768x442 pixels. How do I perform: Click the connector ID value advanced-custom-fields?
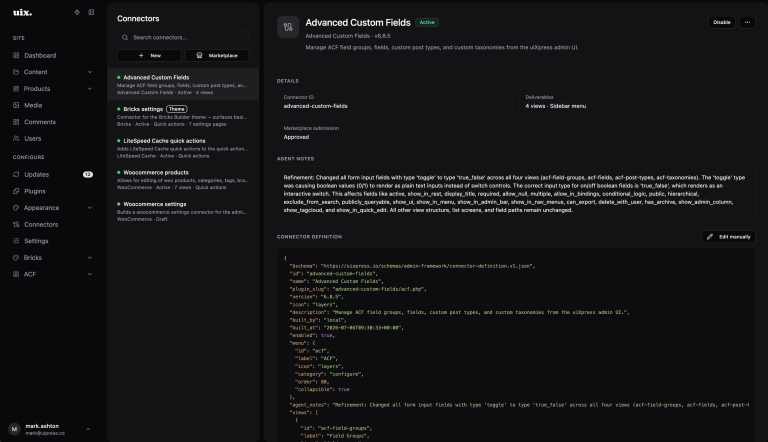315,106
